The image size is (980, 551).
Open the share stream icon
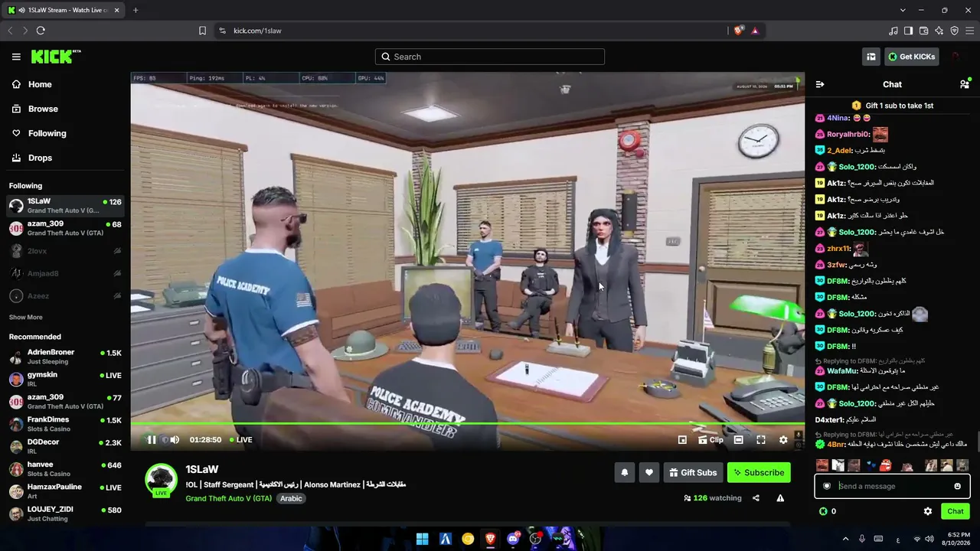click(x=756, y=498)
